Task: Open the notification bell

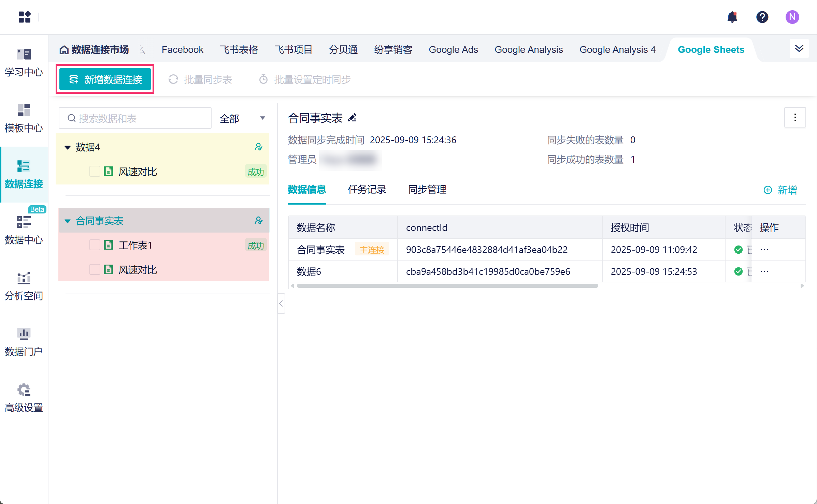Action: click(732, 17)
